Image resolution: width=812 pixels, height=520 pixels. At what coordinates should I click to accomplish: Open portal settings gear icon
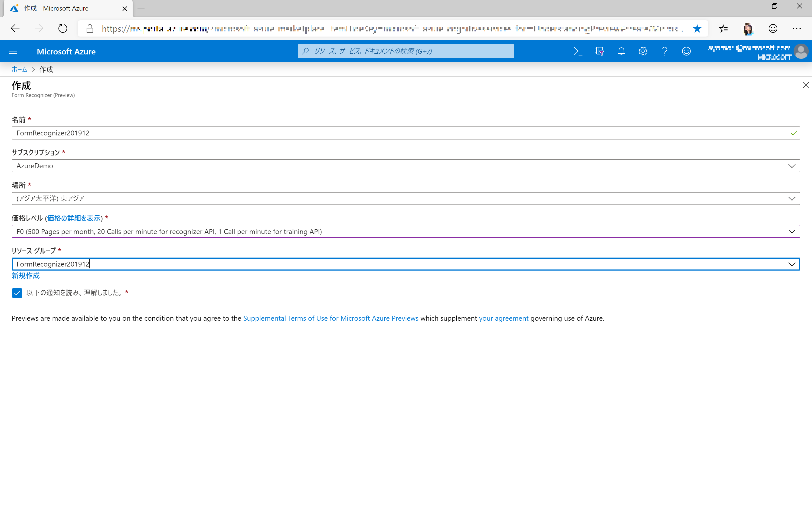[643, 51]
